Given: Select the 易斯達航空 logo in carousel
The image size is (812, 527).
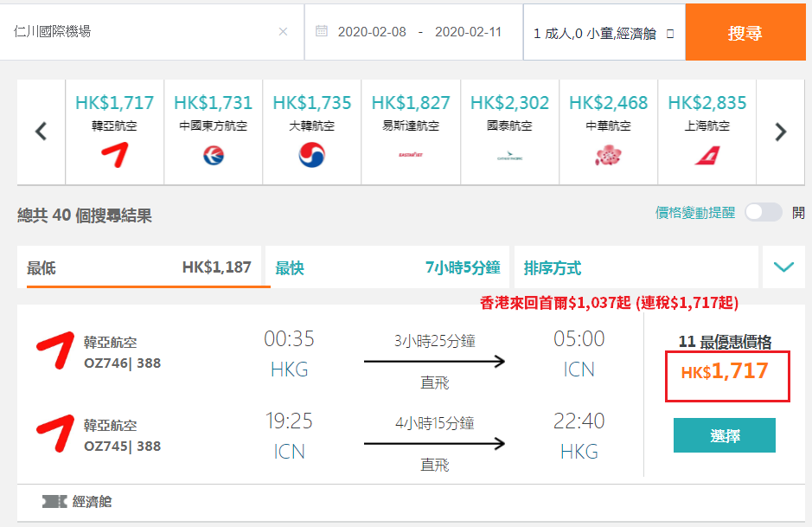Looking at the screenshot, I should click(411, 155).
